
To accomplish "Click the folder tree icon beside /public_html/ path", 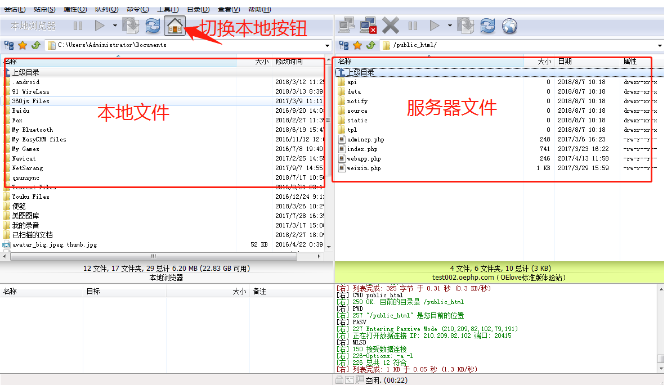I will coord(344,45).
